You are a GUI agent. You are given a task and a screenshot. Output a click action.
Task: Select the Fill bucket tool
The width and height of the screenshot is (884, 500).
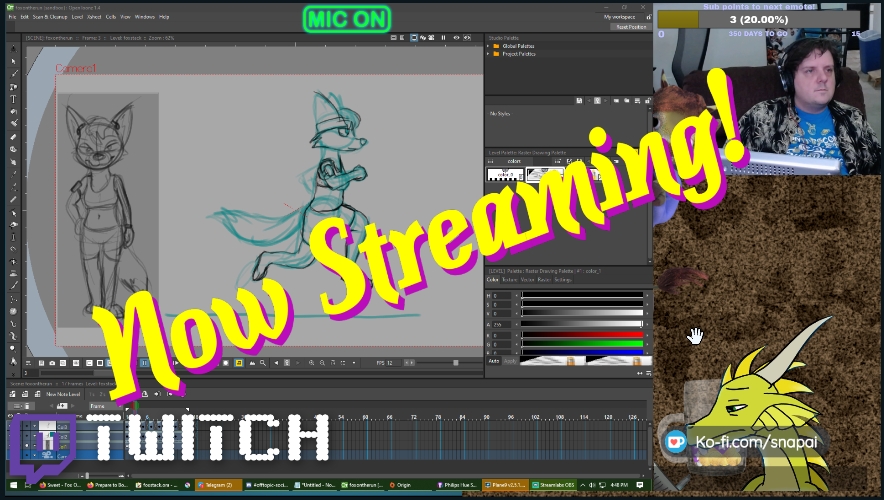click(x=14, y=112)
